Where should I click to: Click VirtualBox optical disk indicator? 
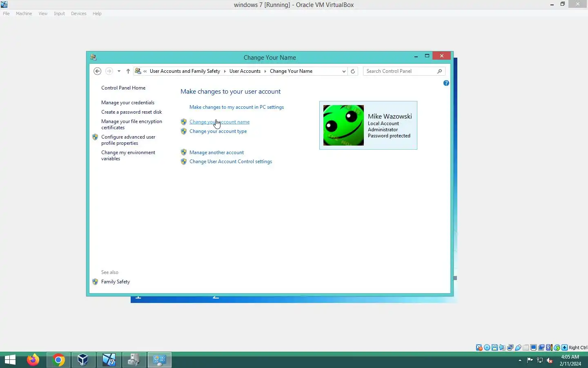pos(487,348)
